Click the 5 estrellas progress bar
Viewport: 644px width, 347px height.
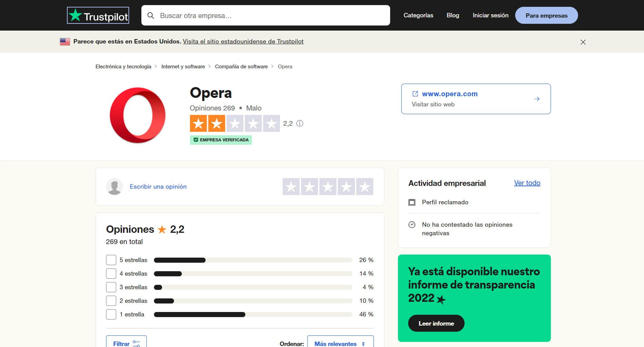pos(253,260)
